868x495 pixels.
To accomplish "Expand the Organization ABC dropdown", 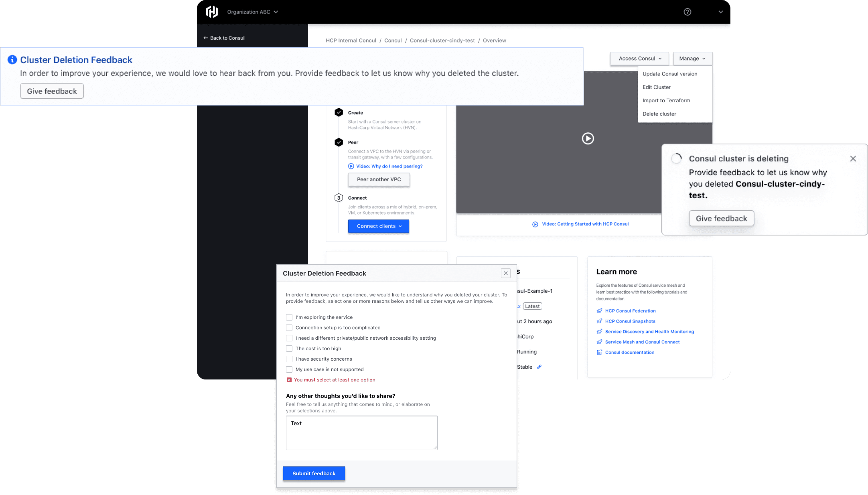I will coord(252,12).
